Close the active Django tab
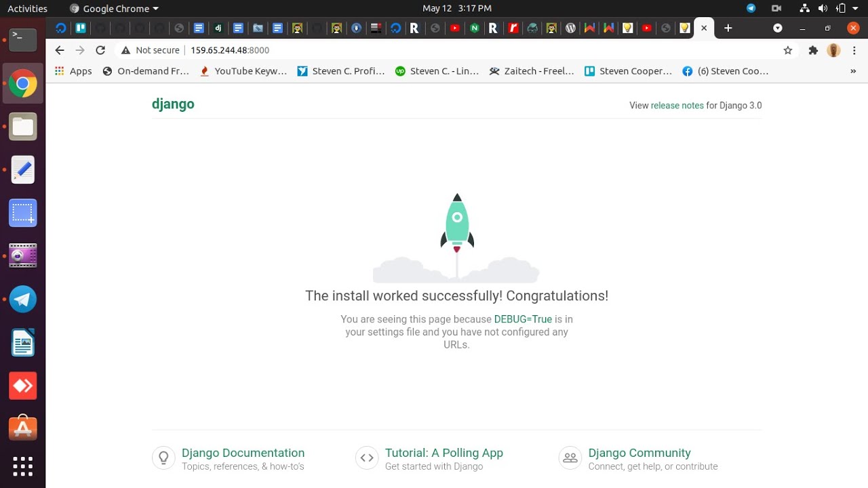868x488 pixels. [704, 28]
